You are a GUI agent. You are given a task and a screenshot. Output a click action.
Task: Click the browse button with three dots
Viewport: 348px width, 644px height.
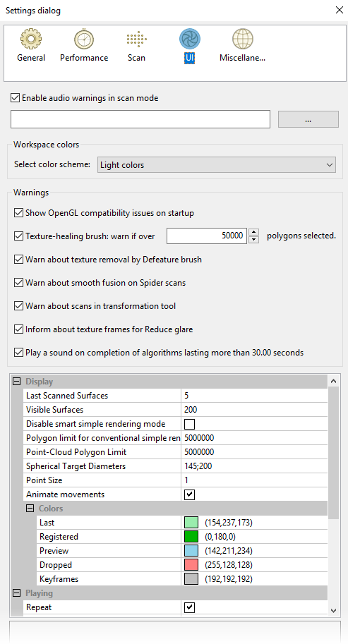[308, 119]
